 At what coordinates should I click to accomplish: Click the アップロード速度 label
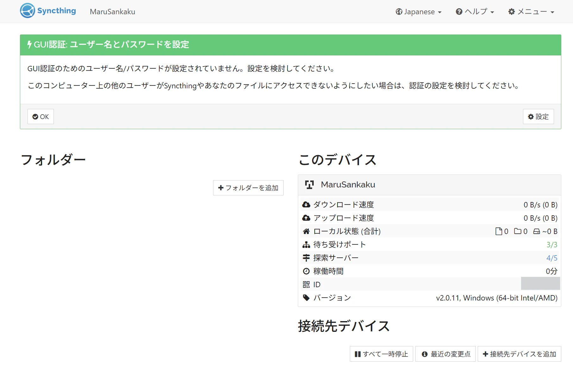tap(343, 218)
